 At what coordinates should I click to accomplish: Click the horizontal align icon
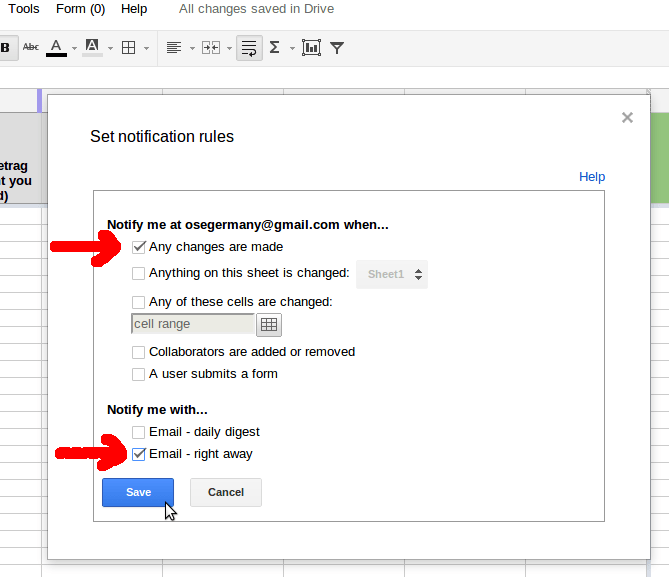(174, 47)
